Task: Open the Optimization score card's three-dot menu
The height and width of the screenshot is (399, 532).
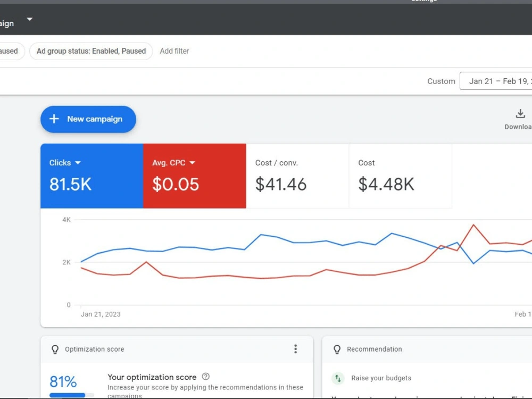Action: pyautogui.click(x=295, y=349)
